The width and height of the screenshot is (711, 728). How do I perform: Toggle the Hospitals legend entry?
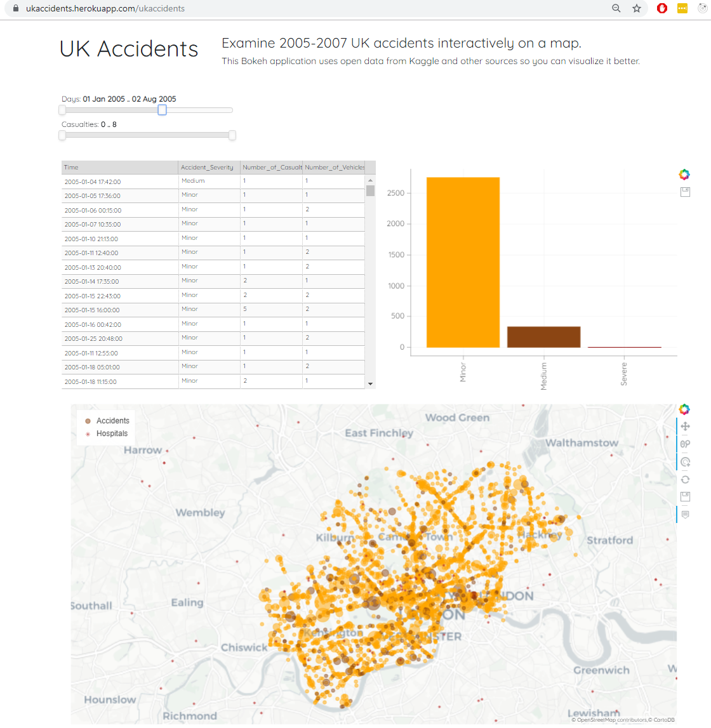click(x=107, y=433)
